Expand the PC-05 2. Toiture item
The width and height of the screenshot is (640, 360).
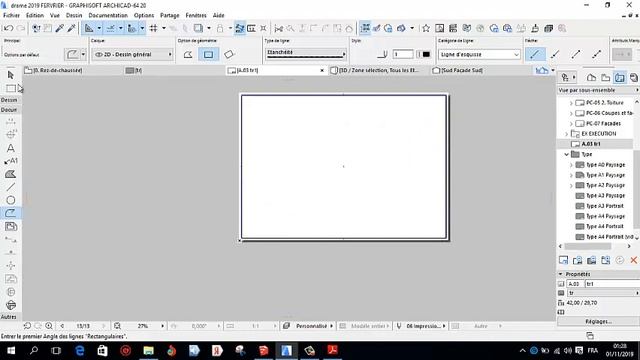(571, 103)
